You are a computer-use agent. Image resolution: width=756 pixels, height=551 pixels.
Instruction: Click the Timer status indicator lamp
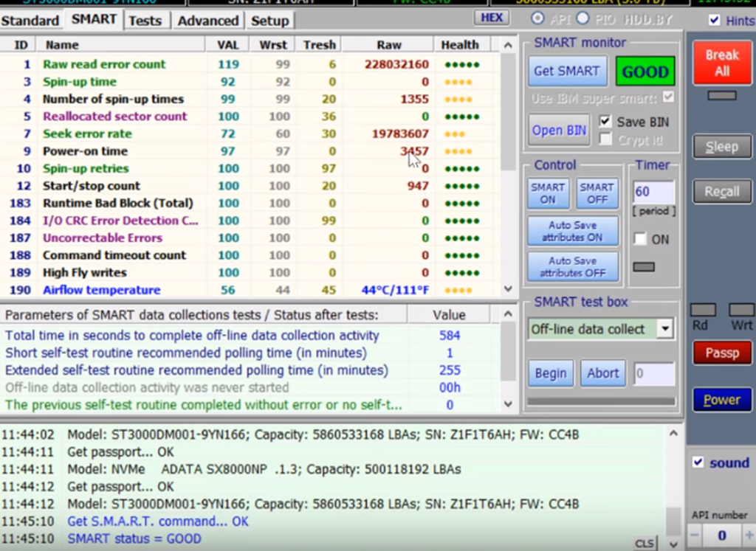click(644, 267)
